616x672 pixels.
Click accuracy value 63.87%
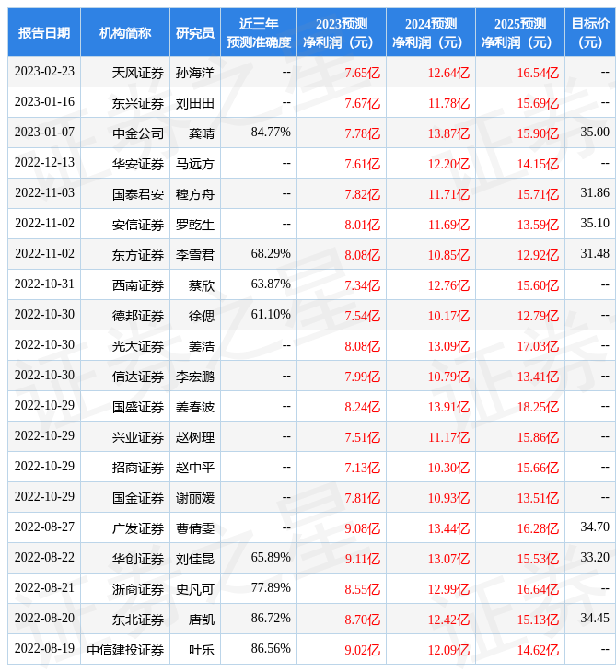271,284
